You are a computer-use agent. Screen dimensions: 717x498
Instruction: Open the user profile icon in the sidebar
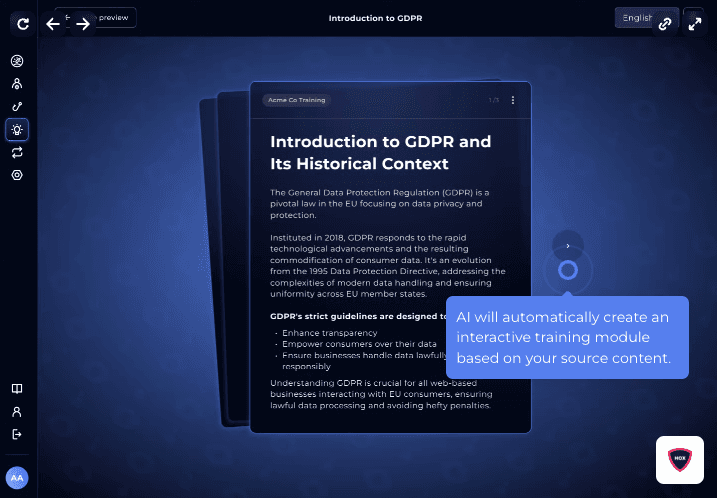[x=17, y=411]
